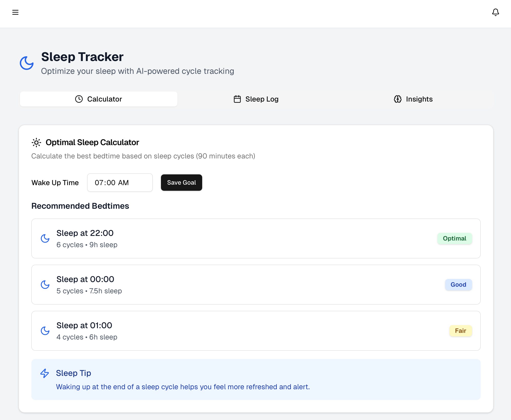511x420 pixels.
Task: Select the Sleep at 01:00 recommendation
Action: click(x=84, y=325)
